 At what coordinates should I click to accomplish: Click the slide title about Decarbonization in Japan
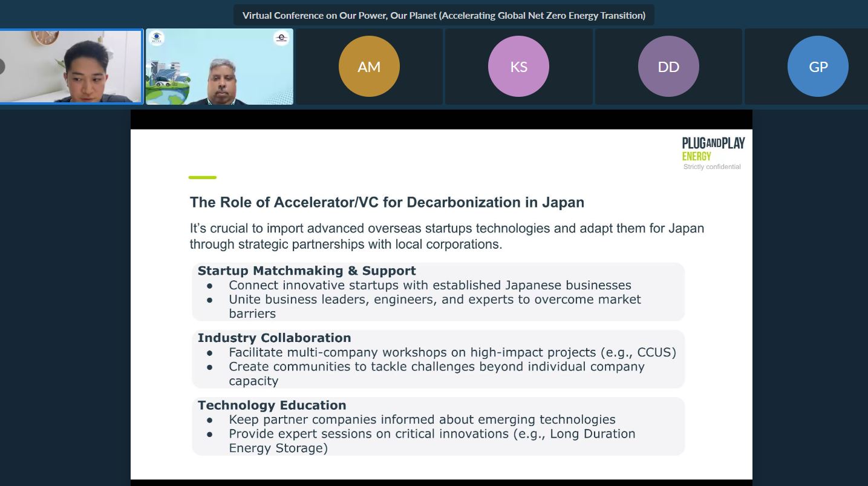[x=387, y=202]
